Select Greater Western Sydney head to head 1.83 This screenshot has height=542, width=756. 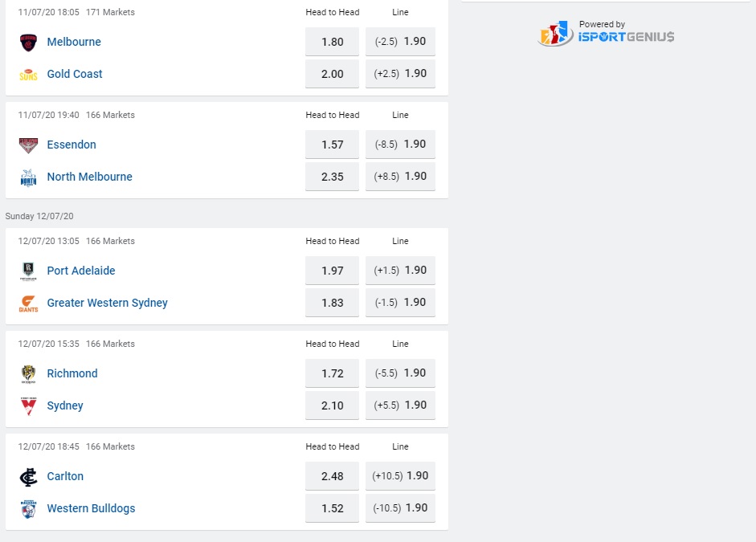pyautogui.click(x=332, y=303)
